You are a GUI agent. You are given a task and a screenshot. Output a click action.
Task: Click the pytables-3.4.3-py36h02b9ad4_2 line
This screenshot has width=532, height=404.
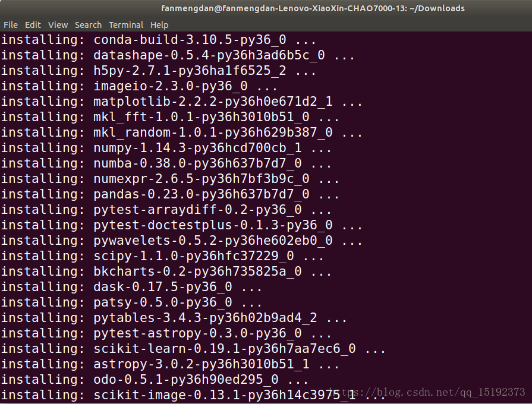(174, 317)
